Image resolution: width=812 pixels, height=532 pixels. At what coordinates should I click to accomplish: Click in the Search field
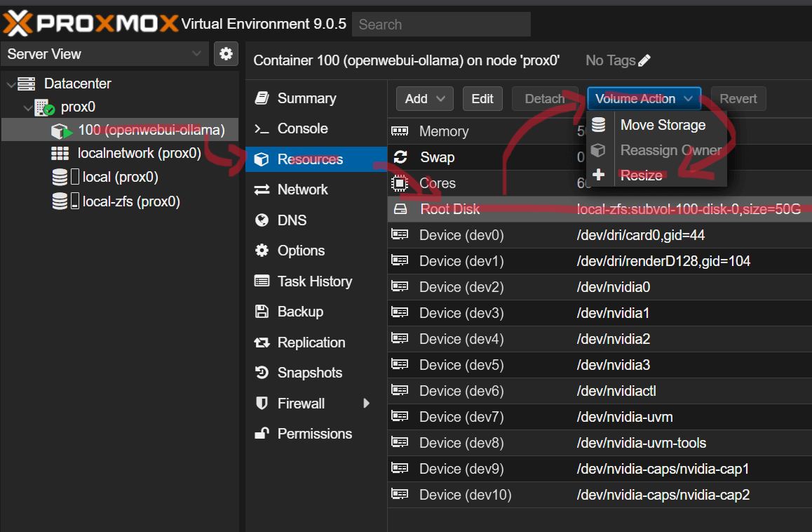point(441,25)
